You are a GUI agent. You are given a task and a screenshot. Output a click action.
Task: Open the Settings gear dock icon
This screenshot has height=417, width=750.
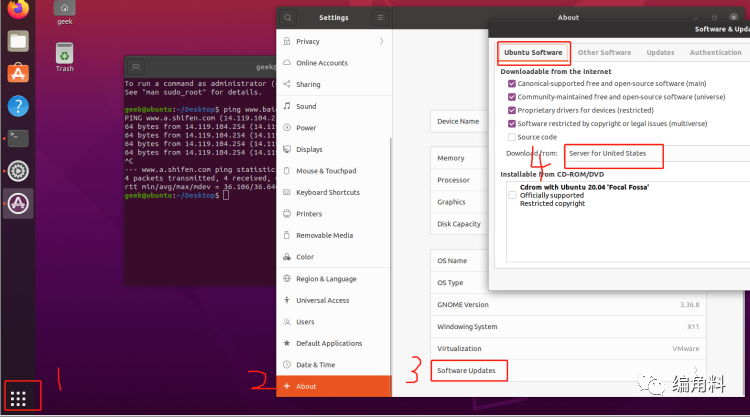tap(18, 171)
